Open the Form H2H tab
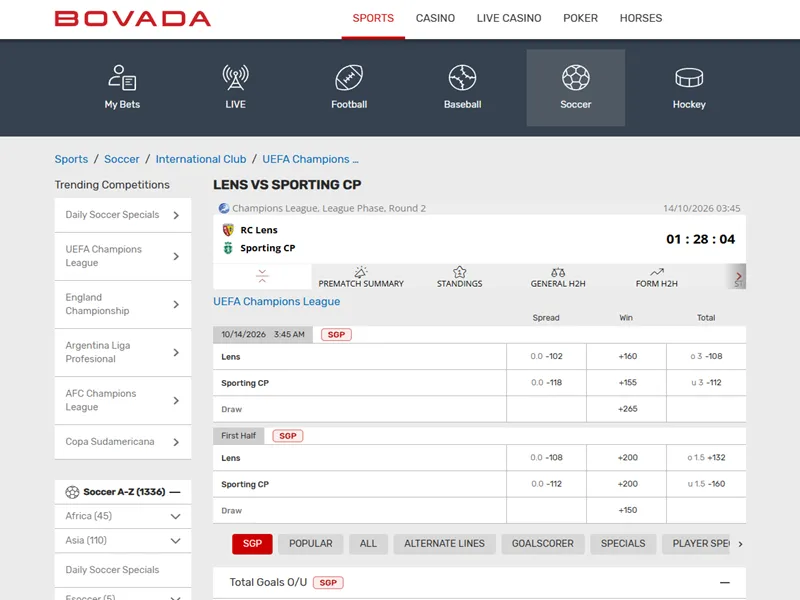Viewport: 800px width, 600px height. [656, 277]
